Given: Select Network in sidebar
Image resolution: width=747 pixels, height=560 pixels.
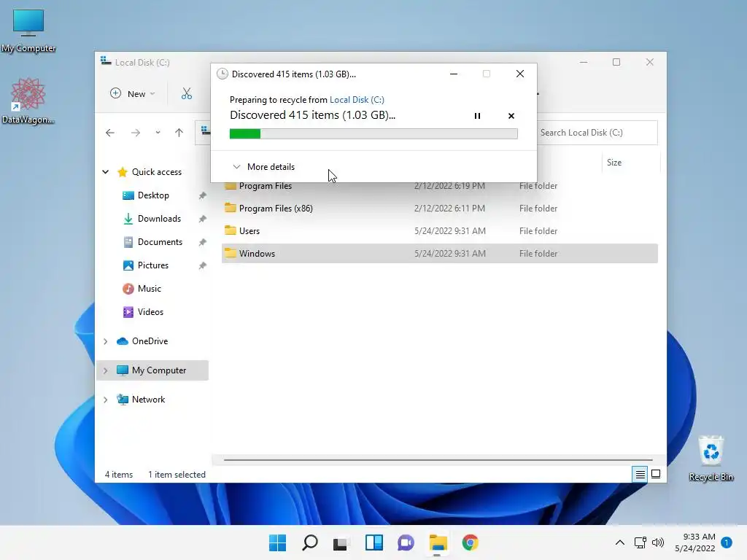Looking at the screenshot, I should (148, 399).
